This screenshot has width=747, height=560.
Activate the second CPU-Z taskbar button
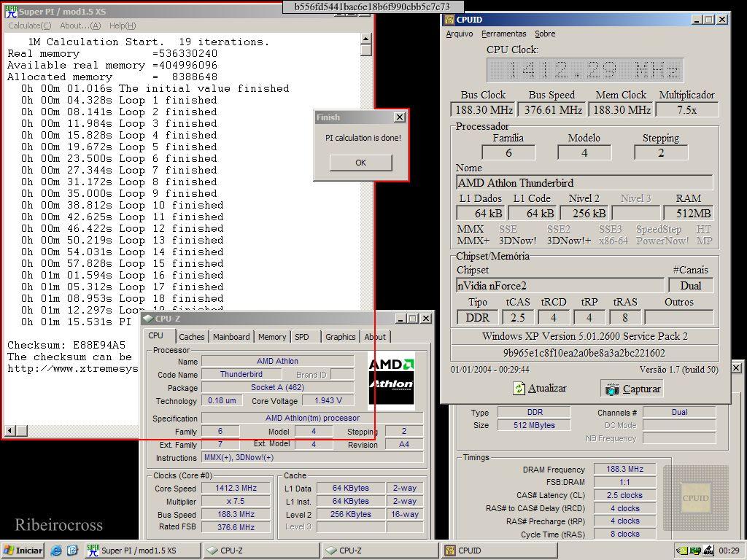click(379, 551)
